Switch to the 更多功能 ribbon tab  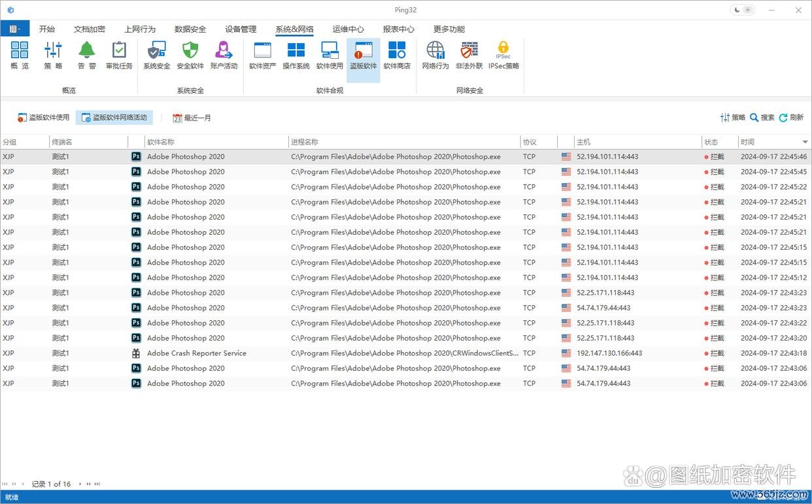click(448, 29)
